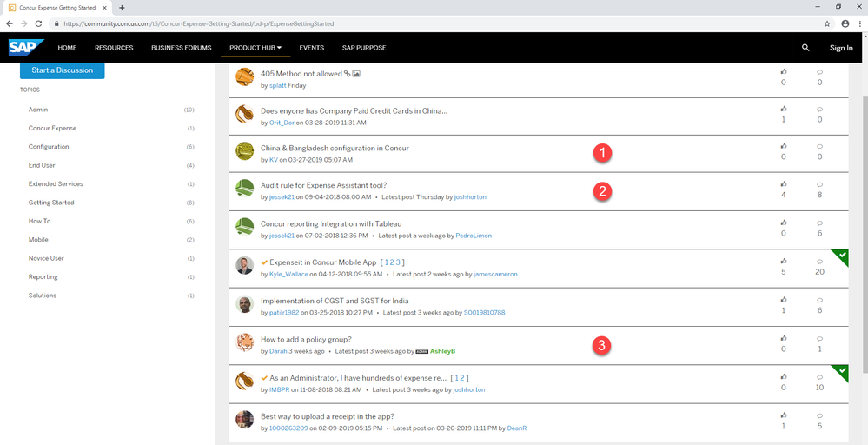
Task: Click the 1000263209 user avatar
Action: (245, 419)
